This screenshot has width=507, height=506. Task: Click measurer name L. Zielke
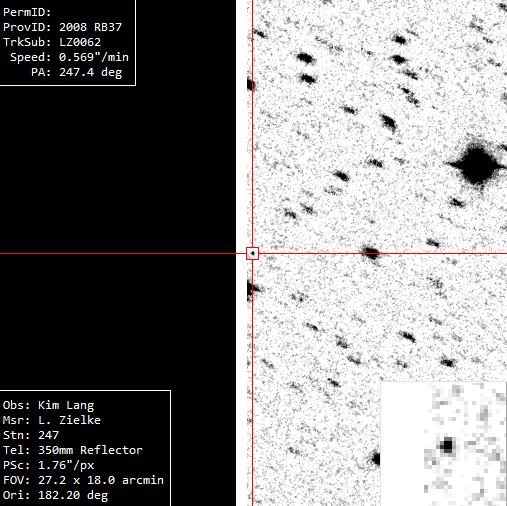pos(69,420)
